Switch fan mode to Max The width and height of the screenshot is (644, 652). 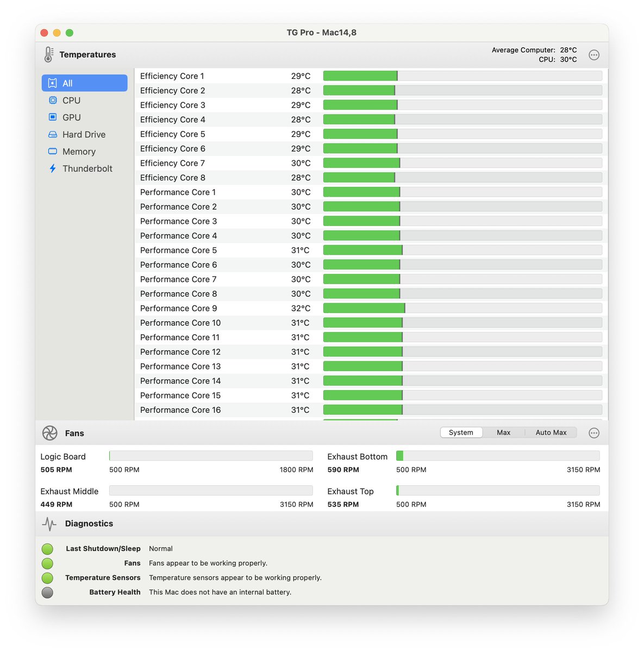(503, 432)
